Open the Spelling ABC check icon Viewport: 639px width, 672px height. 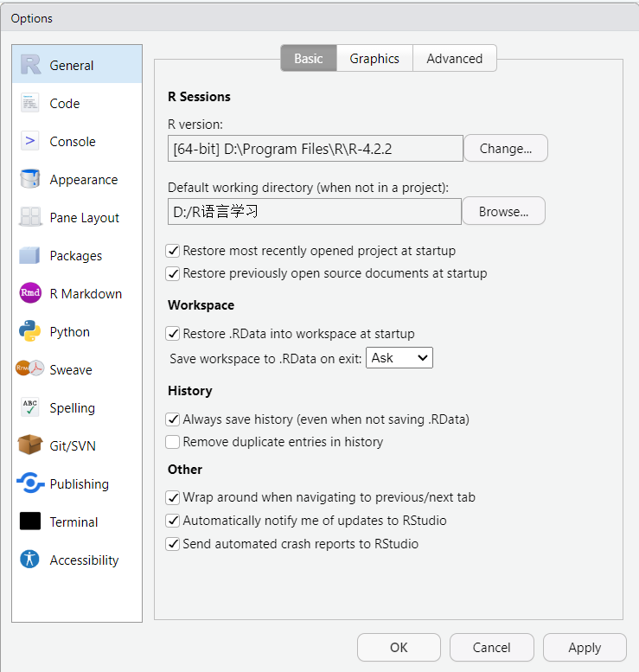tap(30, 406)
